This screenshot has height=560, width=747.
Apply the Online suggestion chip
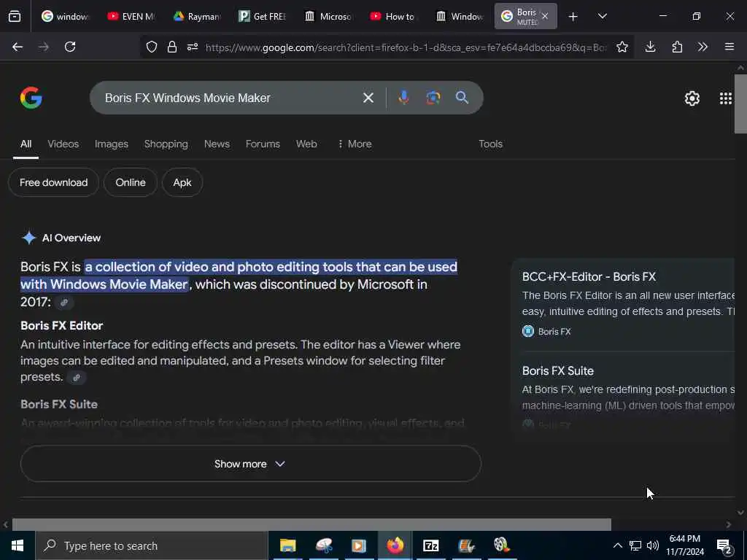click(130, 182)
